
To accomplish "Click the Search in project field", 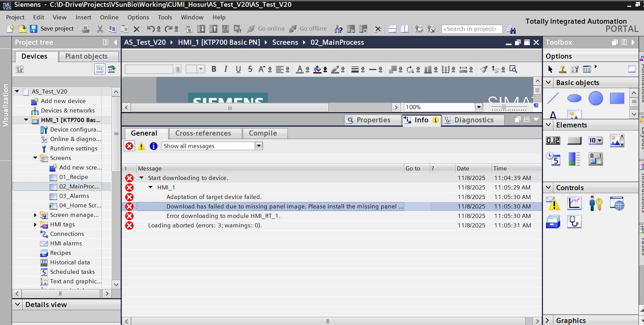I will [471, 29].
